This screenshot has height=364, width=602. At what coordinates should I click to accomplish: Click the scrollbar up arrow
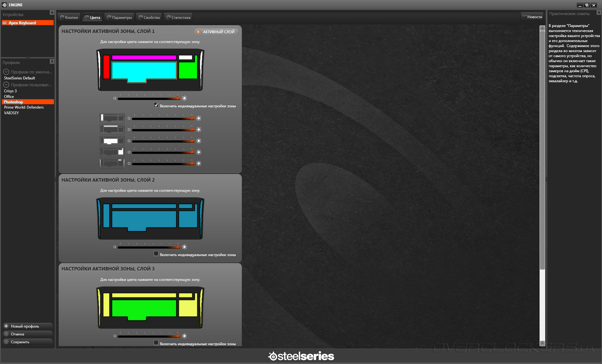pos(542,28)
